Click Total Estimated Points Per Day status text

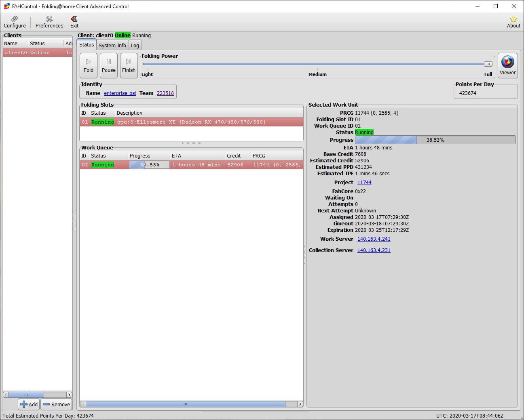[x=48, y=416]
